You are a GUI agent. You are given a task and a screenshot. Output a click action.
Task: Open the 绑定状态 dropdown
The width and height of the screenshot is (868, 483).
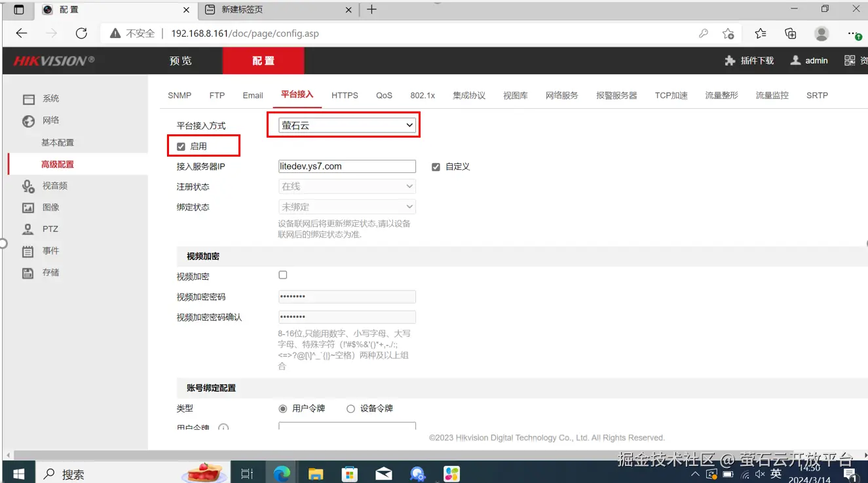[347, 207]
